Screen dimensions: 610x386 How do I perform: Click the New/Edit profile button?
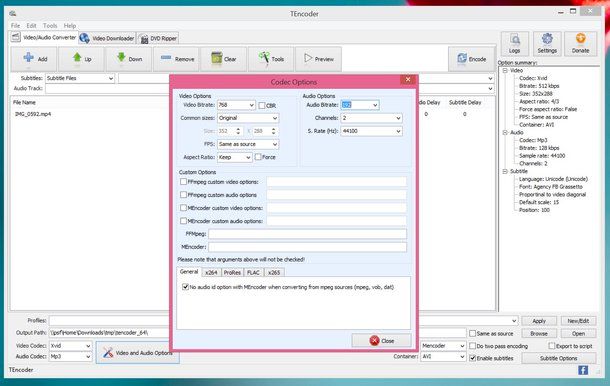tap(578, 321)
